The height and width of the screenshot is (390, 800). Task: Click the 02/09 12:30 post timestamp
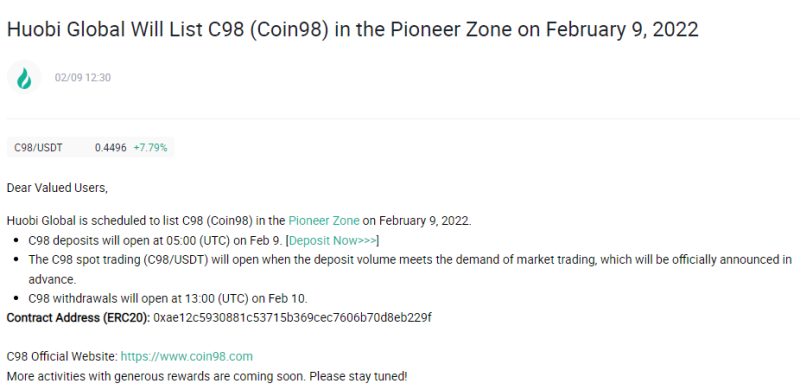point(83,78)
